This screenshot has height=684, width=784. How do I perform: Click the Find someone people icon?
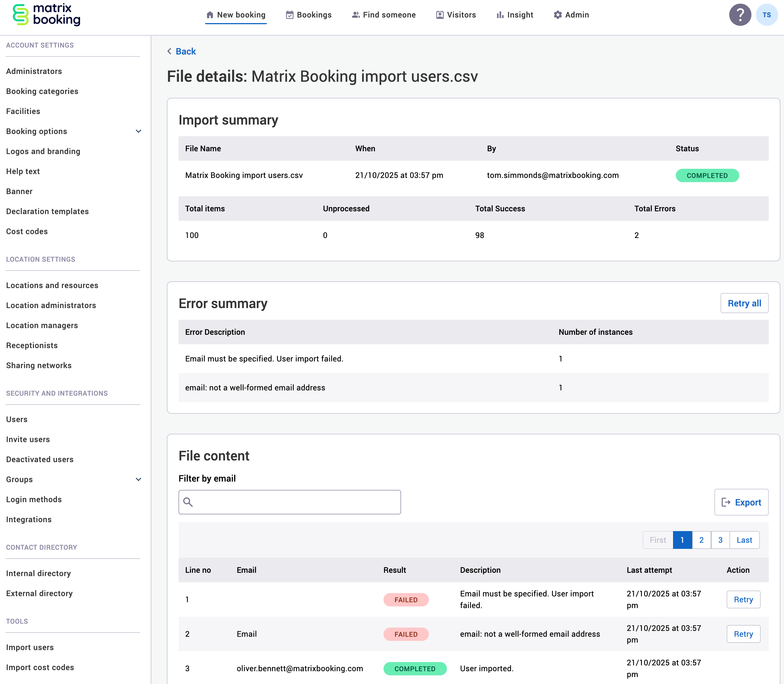[356, 14]
